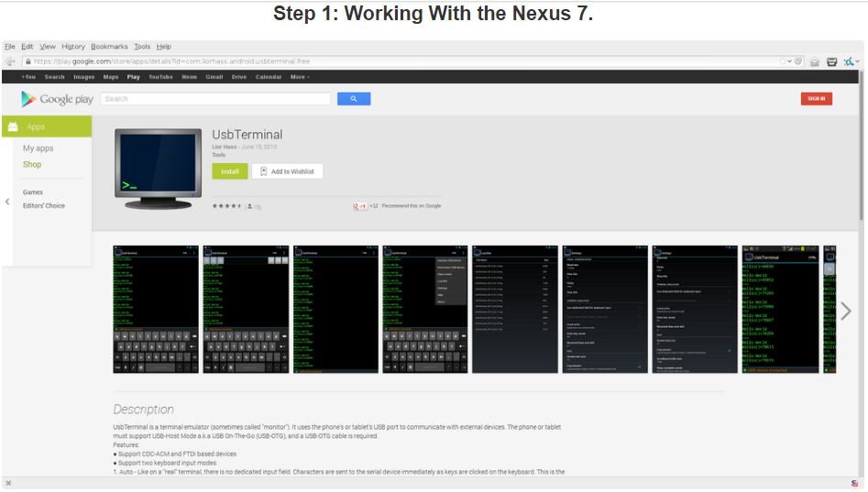Click Add to Wishlist button
The image size is (868, 492).
pos(287,171)
